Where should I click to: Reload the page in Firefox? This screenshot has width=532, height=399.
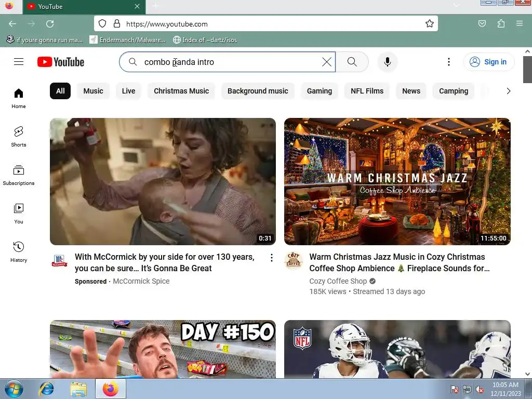[50, 24]
